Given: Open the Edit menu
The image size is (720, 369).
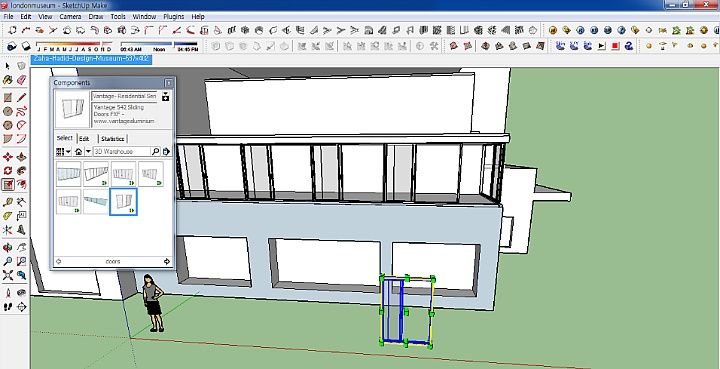Looking at the screenshot, I should click(26, 17).
